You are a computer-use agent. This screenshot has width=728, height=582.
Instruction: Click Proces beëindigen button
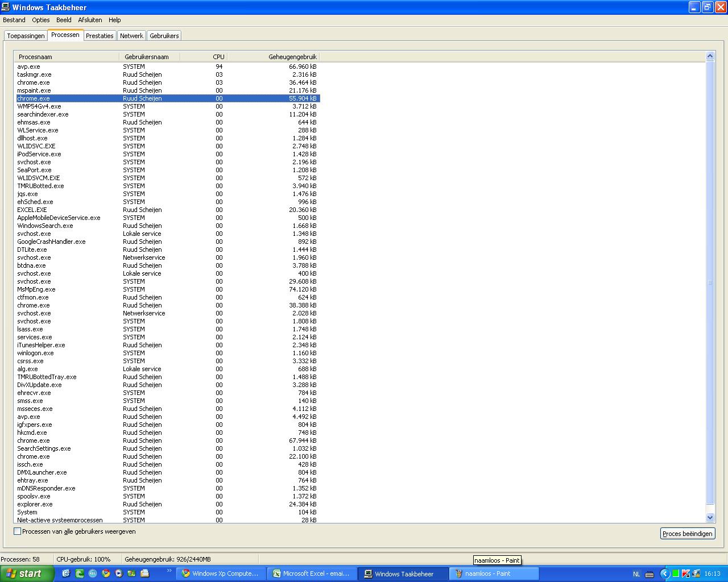(687, 534)
